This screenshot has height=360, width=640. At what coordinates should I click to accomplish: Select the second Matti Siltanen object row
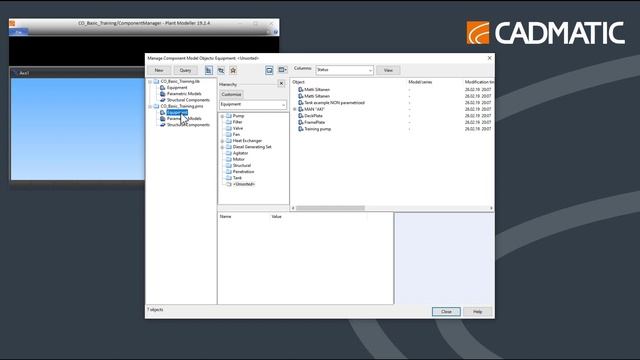click(x=317, y=96)
